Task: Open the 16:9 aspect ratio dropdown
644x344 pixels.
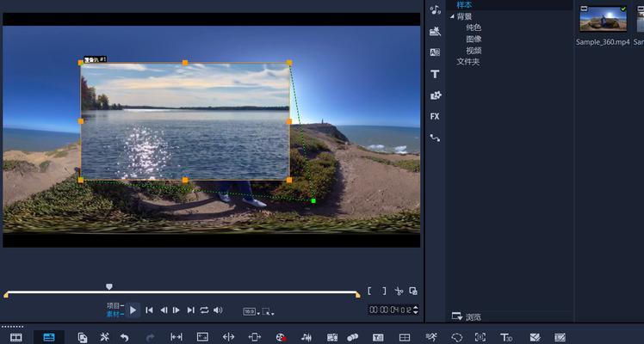Action: (x=251, y=312)
